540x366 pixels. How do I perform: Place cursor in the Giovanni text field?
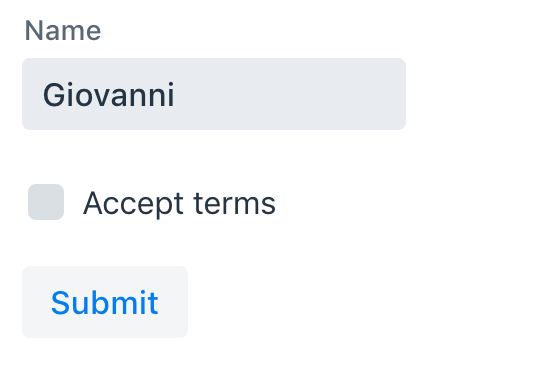click(x=214, y=94)
